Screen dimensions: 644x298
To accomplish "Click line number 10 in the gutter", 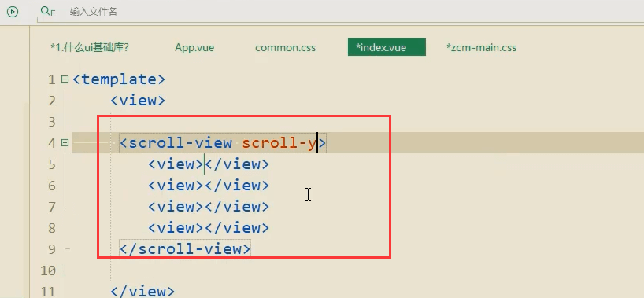I will [x=49, y=270].
